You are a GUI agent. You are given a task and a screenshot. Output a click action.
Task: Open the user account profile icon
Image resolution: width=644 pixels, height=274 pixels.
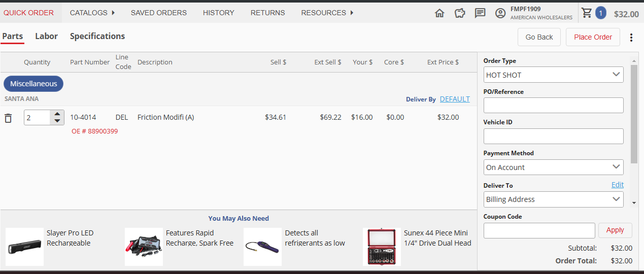[x=500, y=13]
